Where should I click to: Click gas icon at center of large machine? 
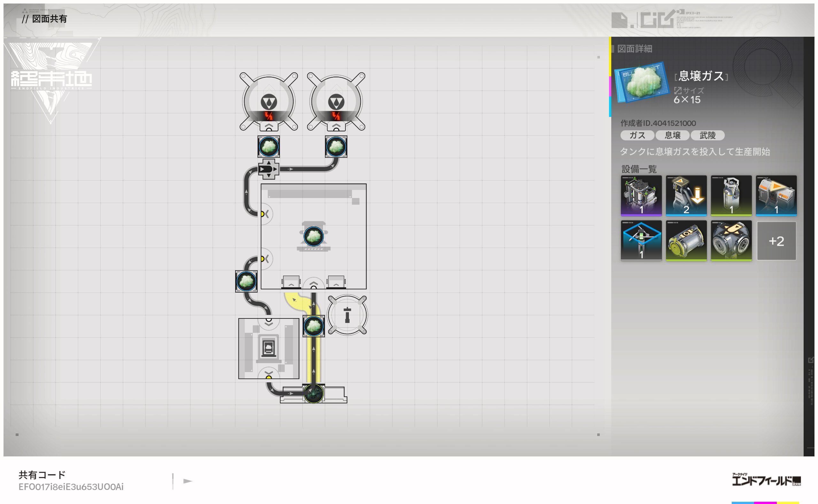click(x=313, y=236)
